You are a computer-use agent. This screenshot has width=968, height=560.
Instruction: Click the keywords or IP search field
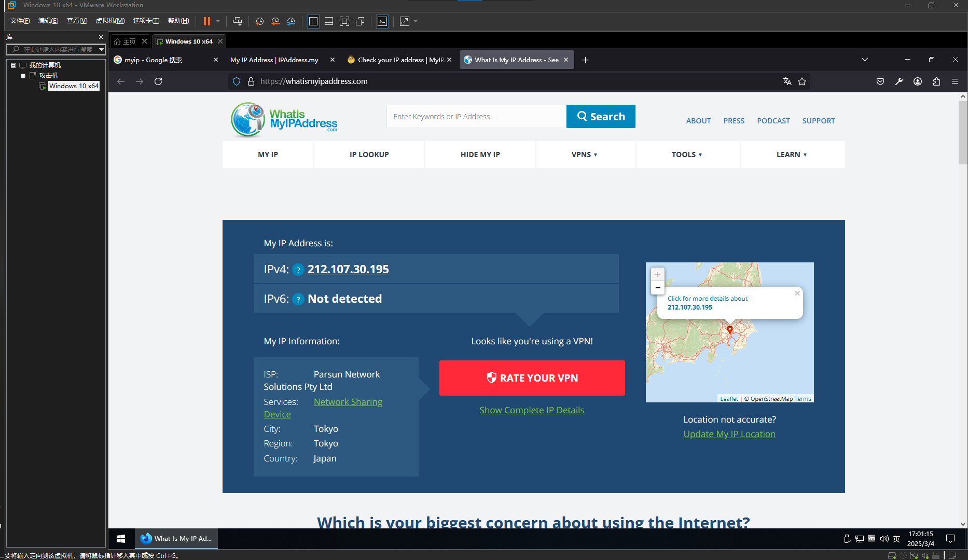476,117
